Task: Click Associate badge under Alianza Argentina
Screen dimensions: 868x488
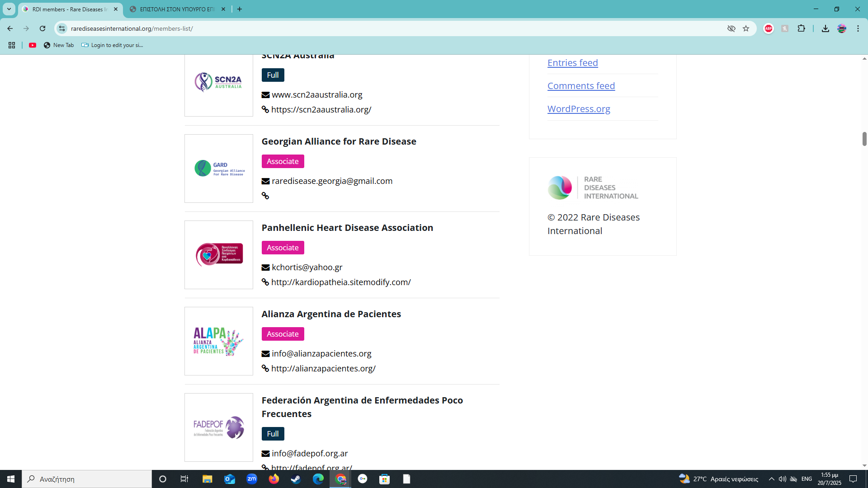Action: click(283, 334)
